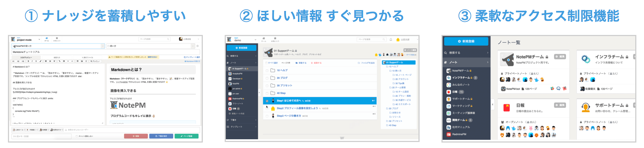Click Markdownwチュートリアル title field
The image size is (644, 148).
pyautogui.click(x=106, y=52)
